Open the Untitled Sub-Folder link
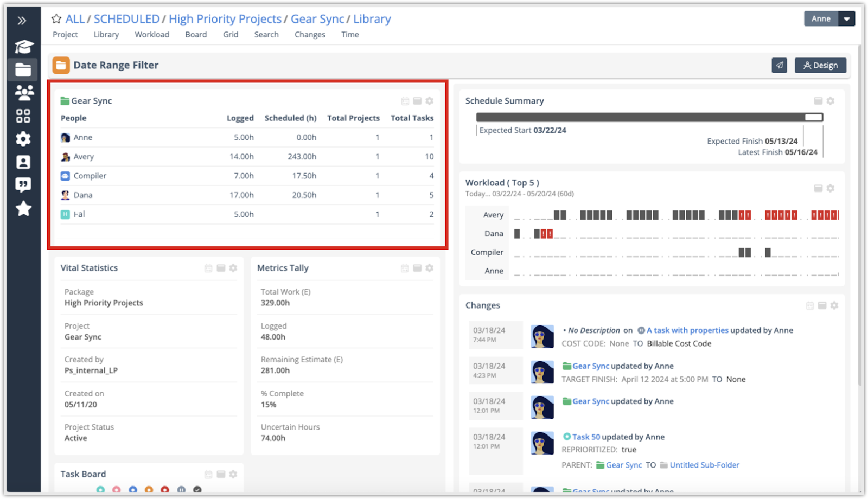The image size is (868, 499). tap(704, 465)
